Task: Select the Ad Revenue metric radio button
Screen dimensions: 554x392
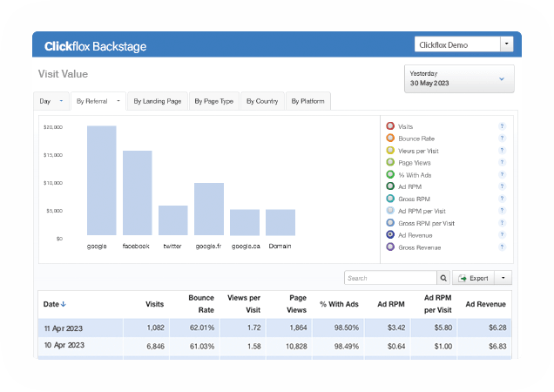Action: pyautogui.click(x=389, y=235)
